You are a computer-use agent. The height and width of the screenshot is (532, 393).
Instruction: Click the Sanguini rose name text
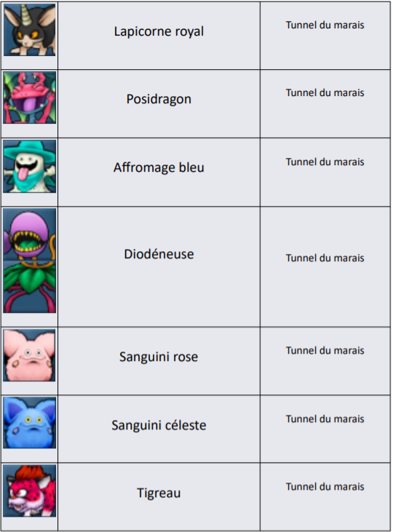point(159,357)
